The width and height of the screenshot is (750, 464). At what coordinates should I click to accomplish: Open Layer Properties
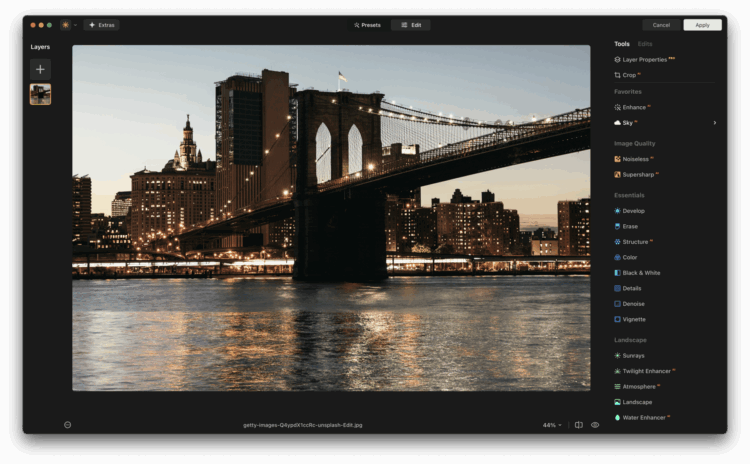644,60
